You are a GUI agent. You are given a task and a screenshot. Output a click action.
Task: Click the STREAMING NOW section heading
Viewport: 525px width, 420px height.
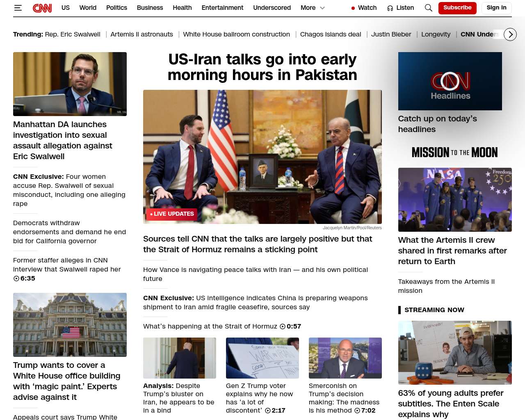click(x=434, y=310)
